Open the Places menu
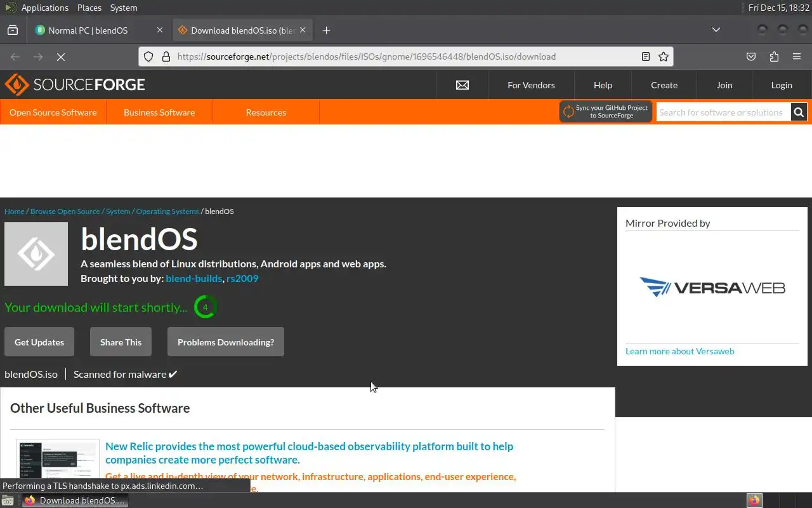 (x=89, y=8)
